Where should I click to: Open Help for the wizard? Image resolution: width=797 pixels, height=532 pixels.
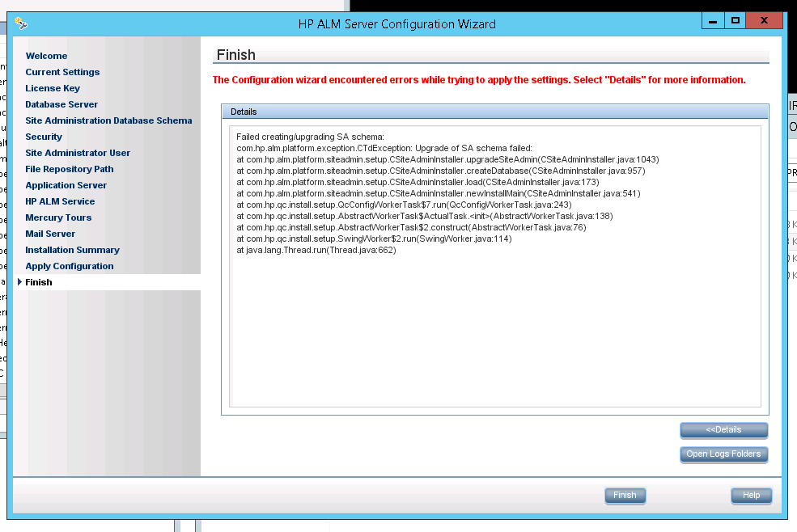[751, 496]
